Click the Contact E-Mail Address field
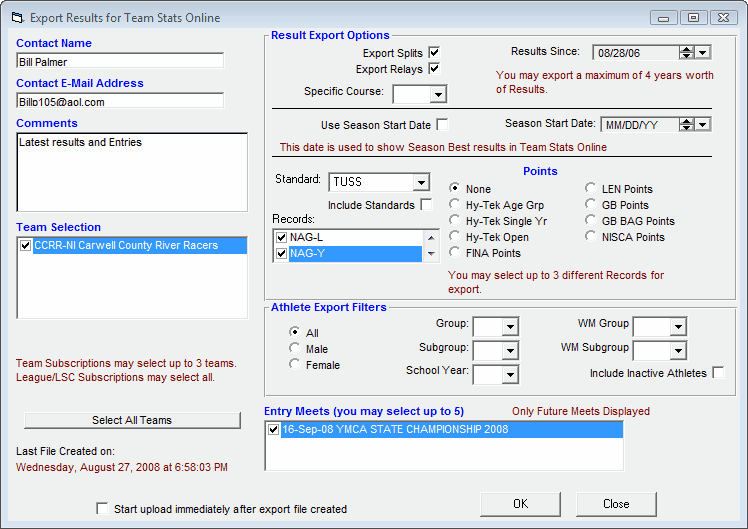Image resolution: width=748 pixels, height=529 pixels. 120,101
